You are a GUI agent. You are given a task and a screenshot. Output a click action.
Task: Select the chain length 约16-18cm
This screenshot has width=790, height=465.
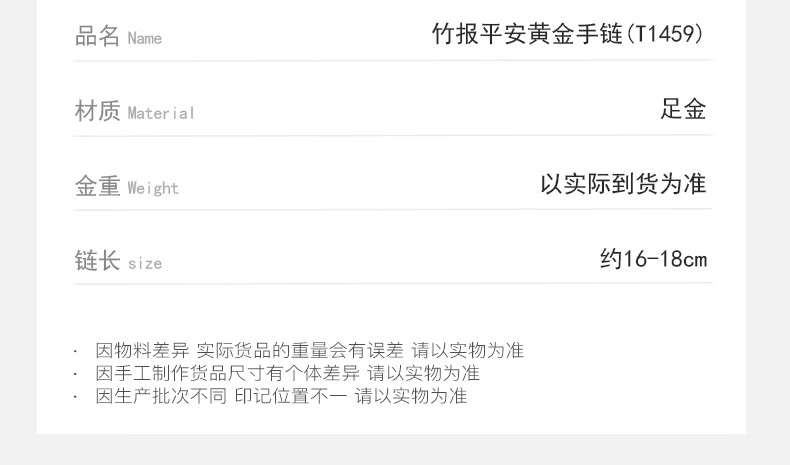click(653, 258)
